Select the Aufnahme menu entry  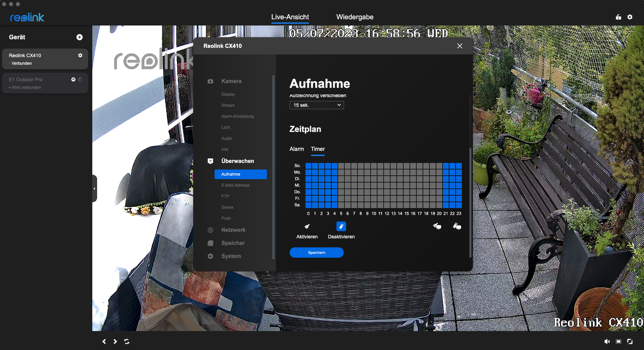tap(241, 174)
